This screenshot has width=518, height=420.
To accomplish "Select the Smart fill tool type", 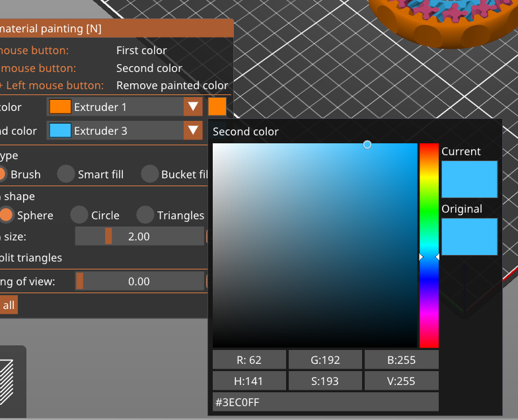I will pos(66,174).
